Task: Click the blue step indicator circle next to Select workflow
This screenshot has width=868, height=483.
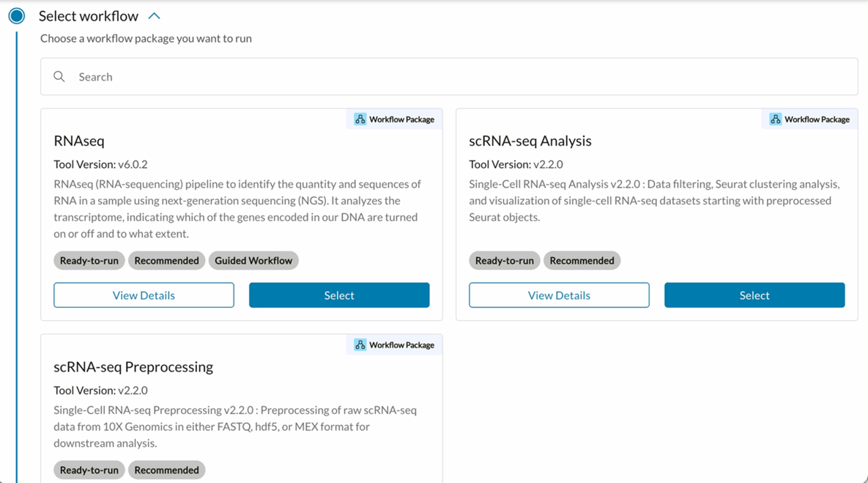Action: click(16, 15)
